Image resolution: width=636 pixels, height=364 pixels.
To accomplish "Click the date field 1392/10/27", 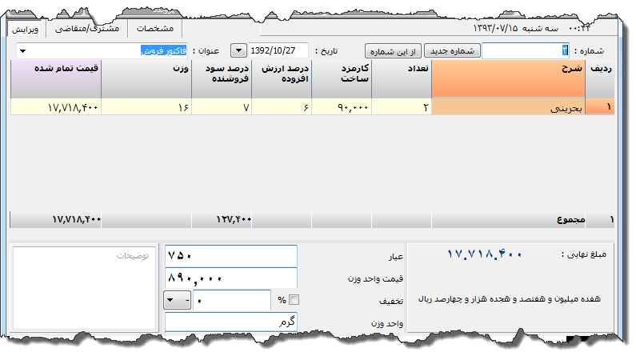I will tap(278, 50).
